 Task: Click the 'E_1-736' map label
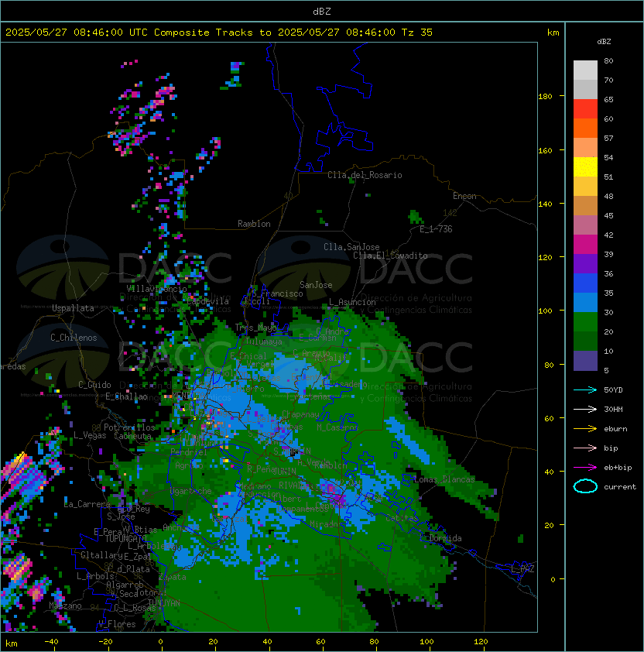tap(436, 229)
